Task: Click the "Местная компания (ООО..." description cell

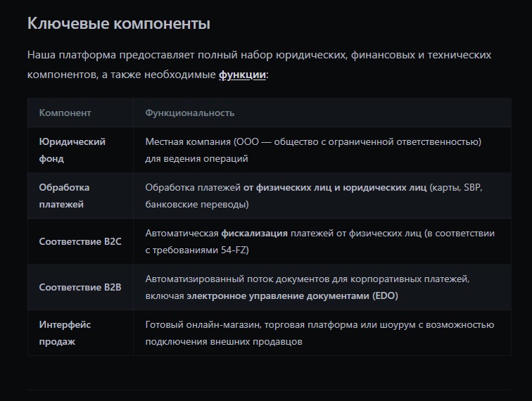Action: click(x=313, y=150)
